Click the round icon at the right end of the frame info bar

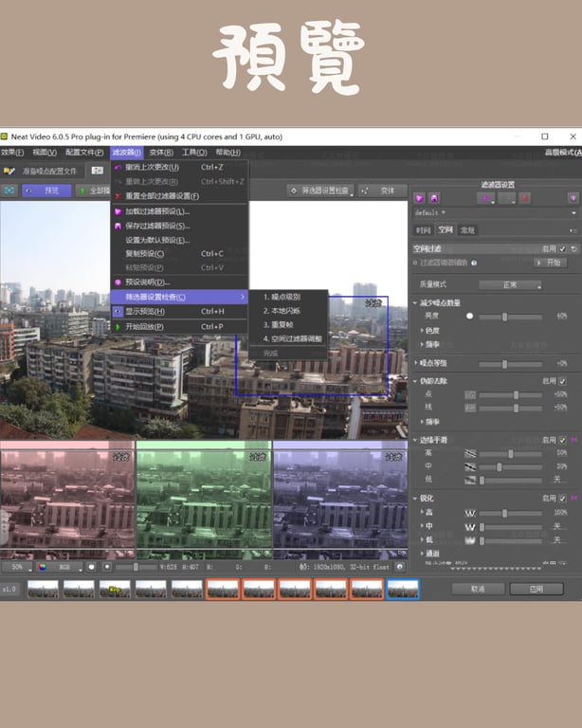[400, 567]
